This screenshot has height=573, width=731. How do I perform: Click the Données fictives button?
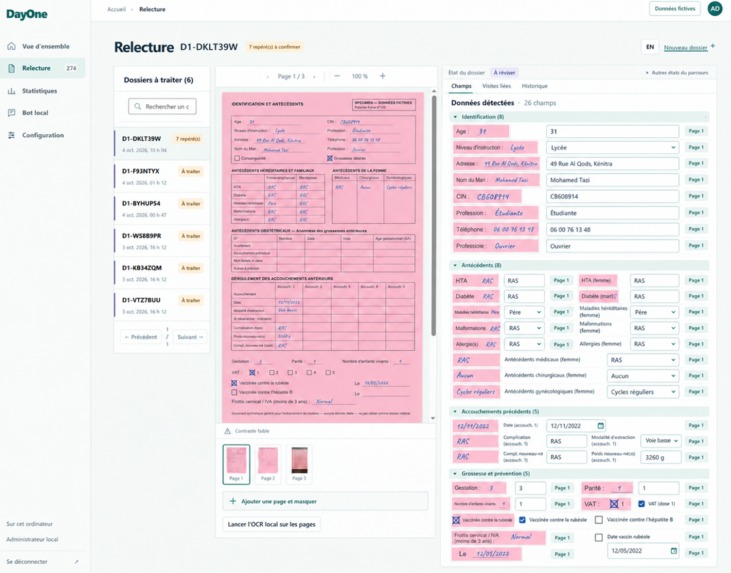coord(675,8)
